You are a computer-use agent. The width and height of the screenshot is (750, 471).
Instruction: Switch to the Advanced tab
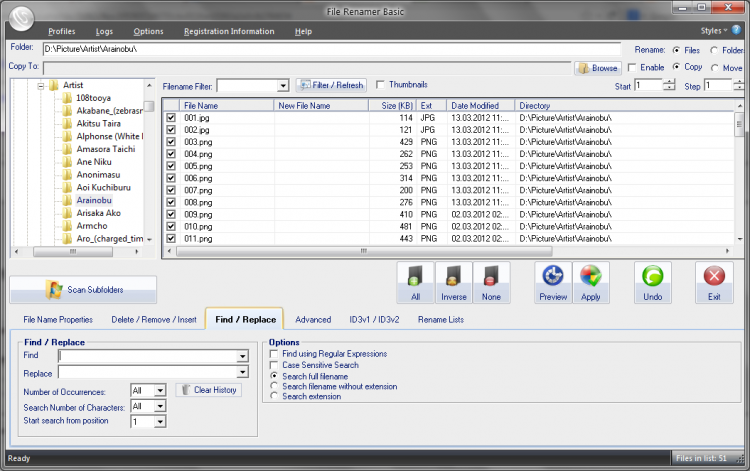312,319
